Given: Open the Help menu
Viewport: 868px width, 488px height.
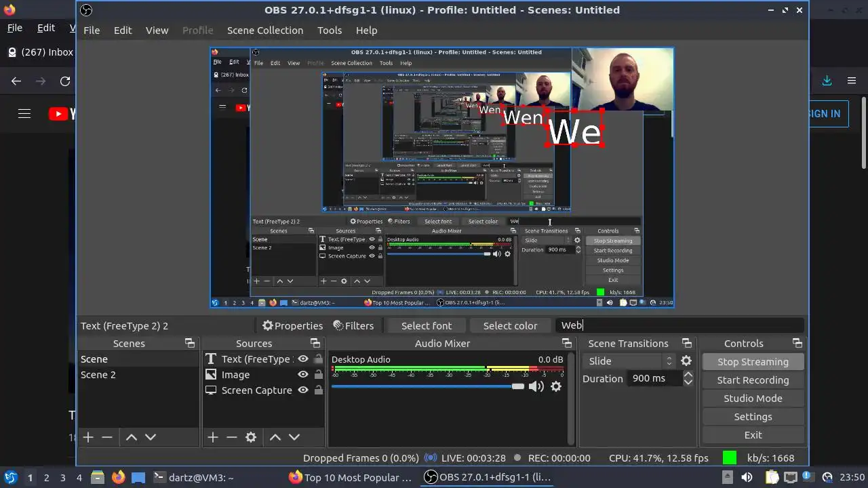Looking at the screenshot, I should click(x=367, y=30).
